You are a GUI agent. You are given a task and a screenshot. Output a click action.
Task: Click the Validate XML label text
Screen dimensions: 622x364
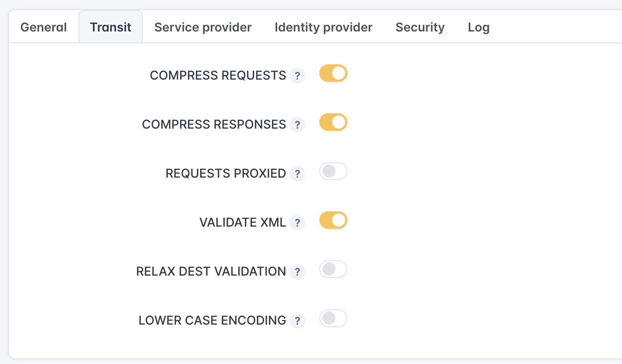[243, 222]
